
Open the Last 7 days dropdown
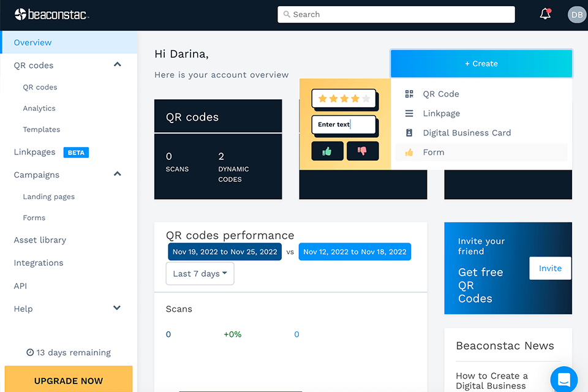click(200, 273)
